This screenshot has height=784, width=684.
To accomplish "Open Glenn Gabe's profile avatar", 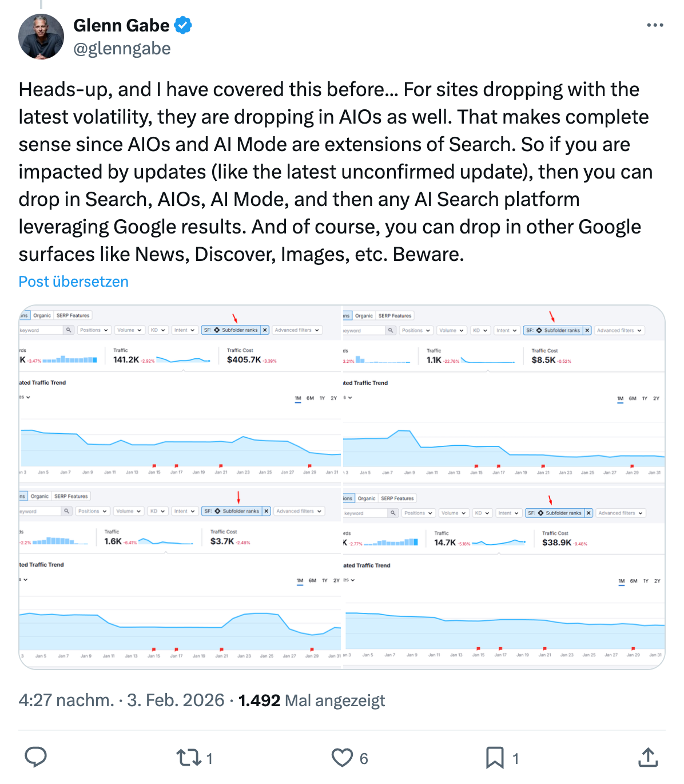I will click(x=41, y=37).
